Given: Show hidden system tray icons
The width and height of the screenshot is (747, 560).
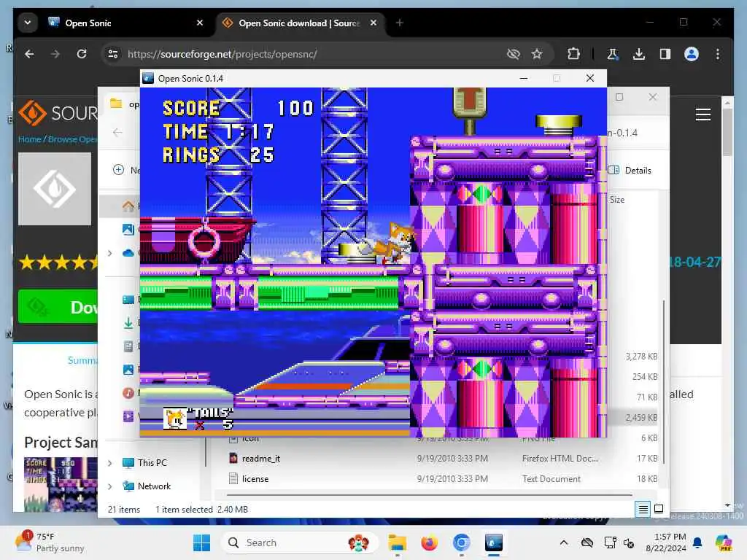Looking at the screenshot, I should (x=564, y=542).
